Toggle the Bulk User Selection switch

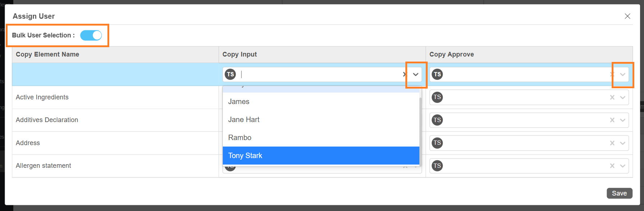tap(91, 35)
